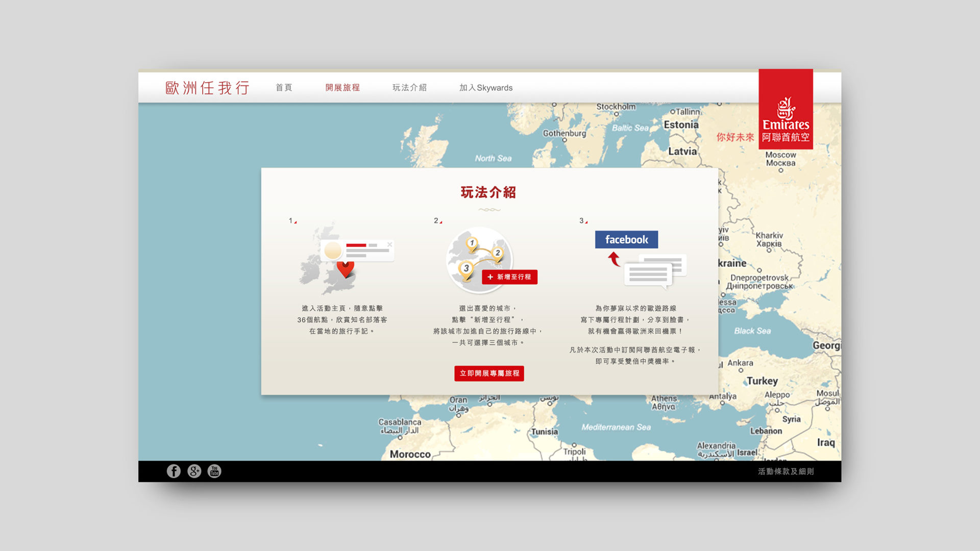Screen dimensions: 980x551
Task: Click the red share arrow under facebook
Action: tap(614, 259)
